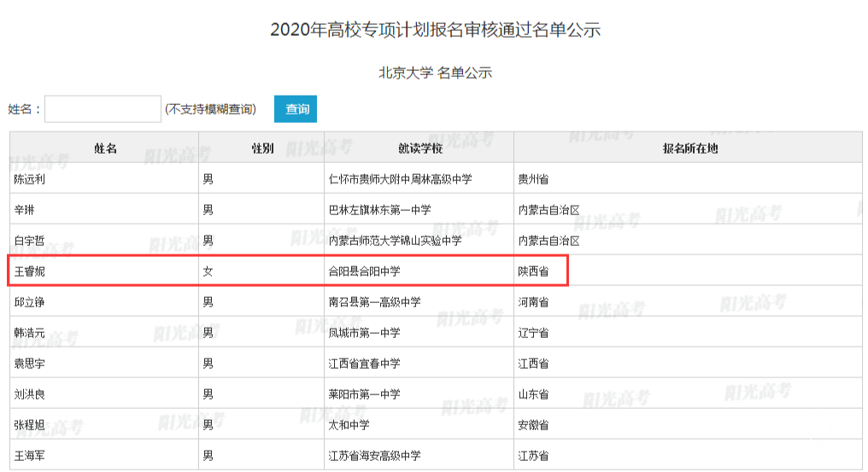Click highlighted name 王睿妮
Screen dimensions: 868x472
[x=30, y=271]
